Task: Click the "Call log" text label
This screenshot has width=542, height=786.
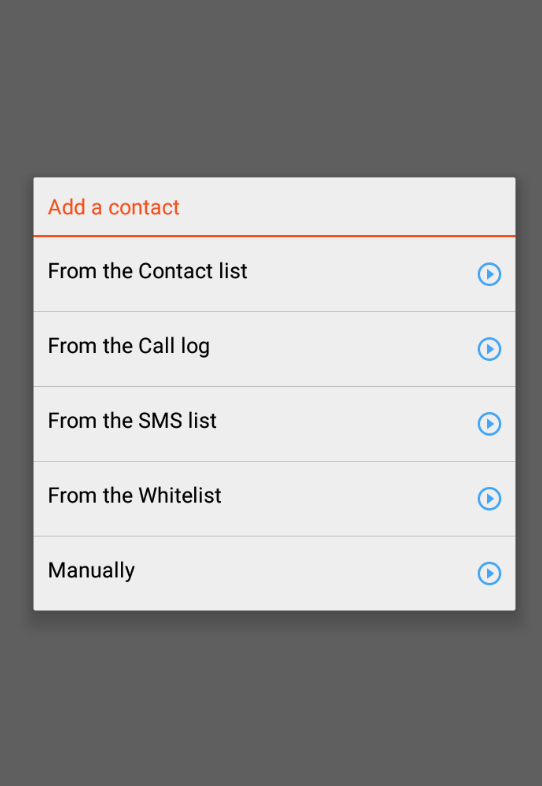Action: (174, 347)
